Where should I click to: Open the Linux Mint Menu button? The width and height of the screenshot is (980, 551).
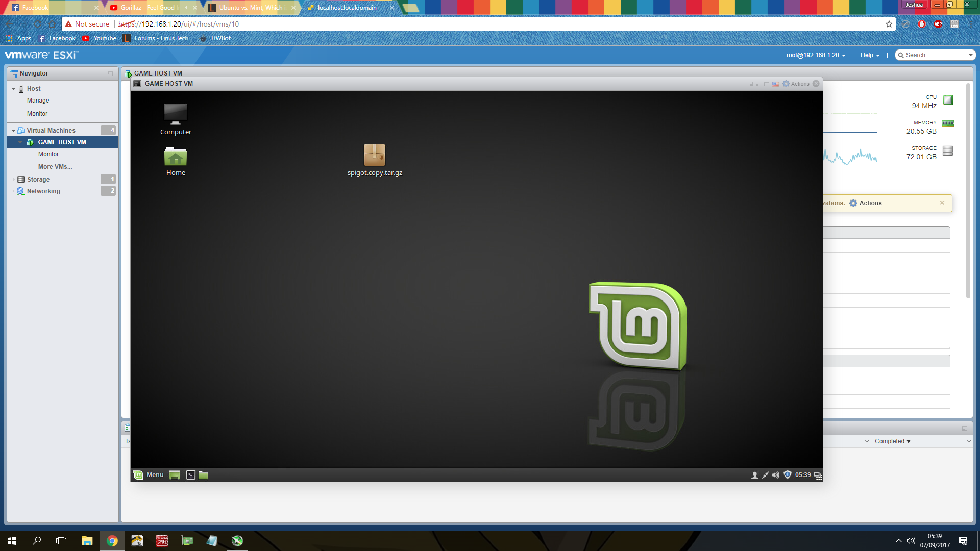click(149, 475)
